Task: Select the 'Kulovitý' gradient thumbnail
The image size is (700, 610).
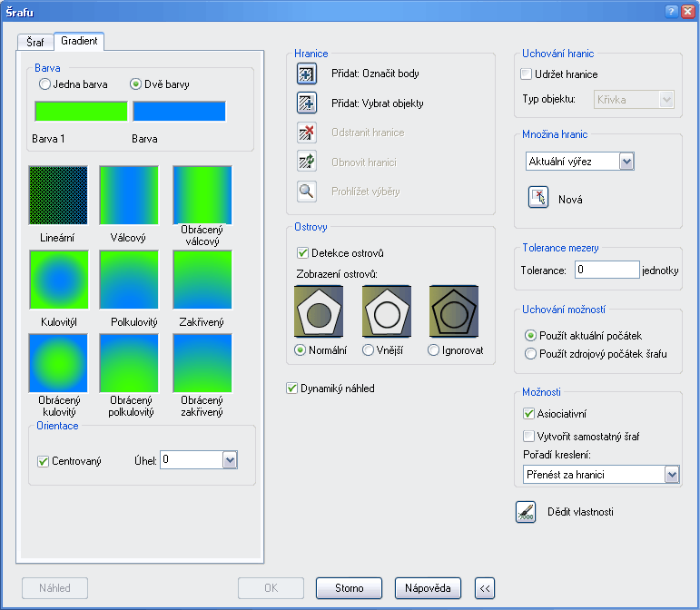Action: [x=58, y=280]
